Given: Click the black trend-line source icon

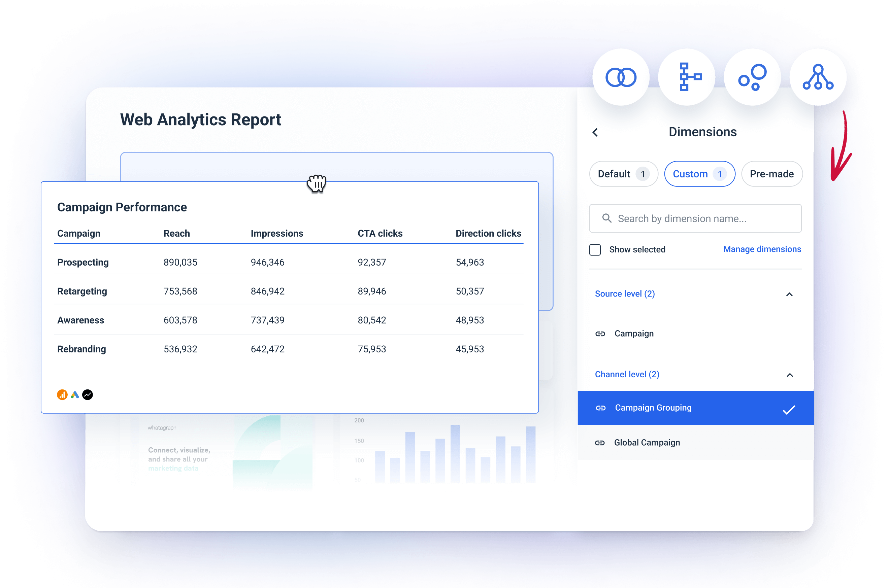Looking at the screenshot, I should click(88, 394).
